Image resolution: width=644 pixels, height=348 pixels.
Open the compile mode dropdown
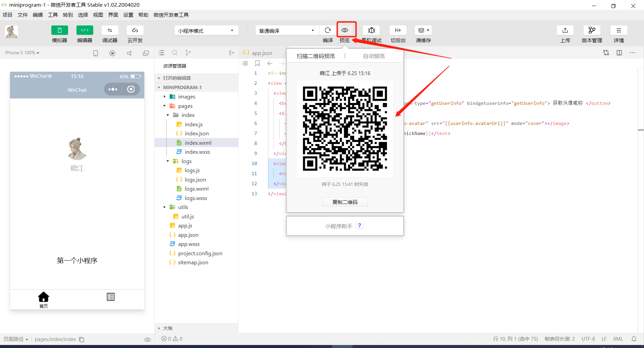(x=287, y=30)
